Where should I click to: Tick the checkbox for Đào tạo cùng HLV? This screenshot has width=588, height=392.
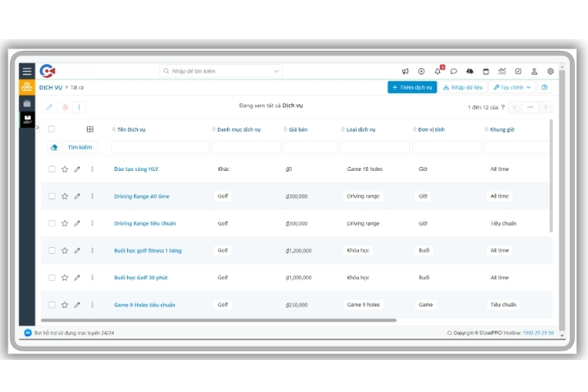click(x=52, y=169)
